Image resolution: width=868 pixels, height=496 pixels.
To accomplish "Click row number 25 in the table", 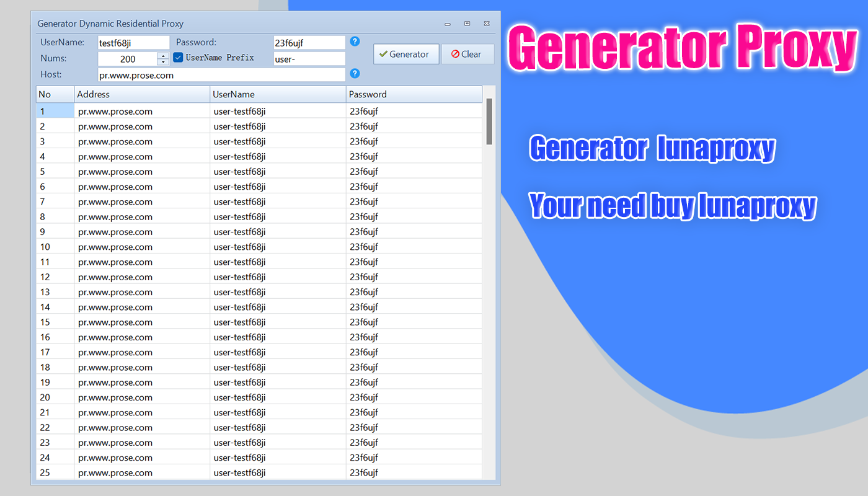I will point(55,472).
